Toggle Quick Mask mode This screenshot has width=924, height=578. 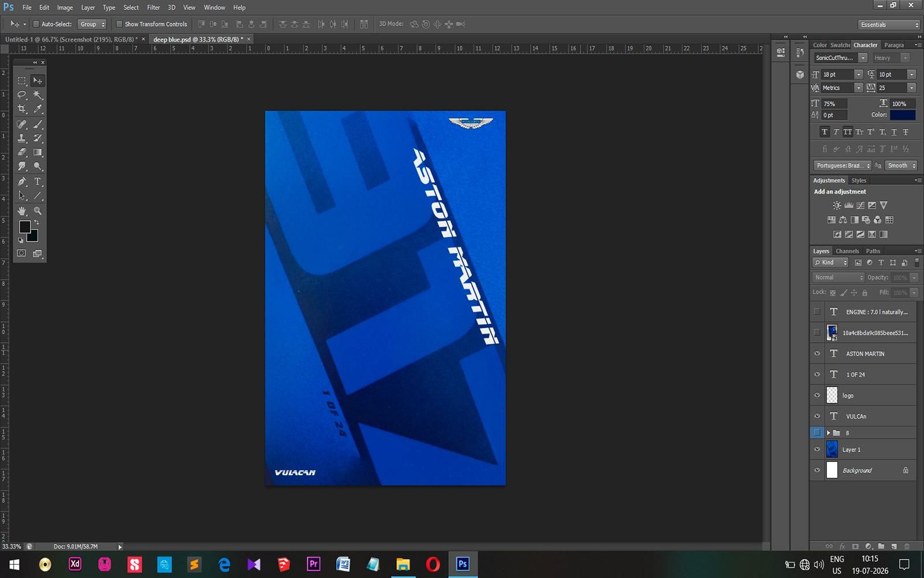click(21, 253)
